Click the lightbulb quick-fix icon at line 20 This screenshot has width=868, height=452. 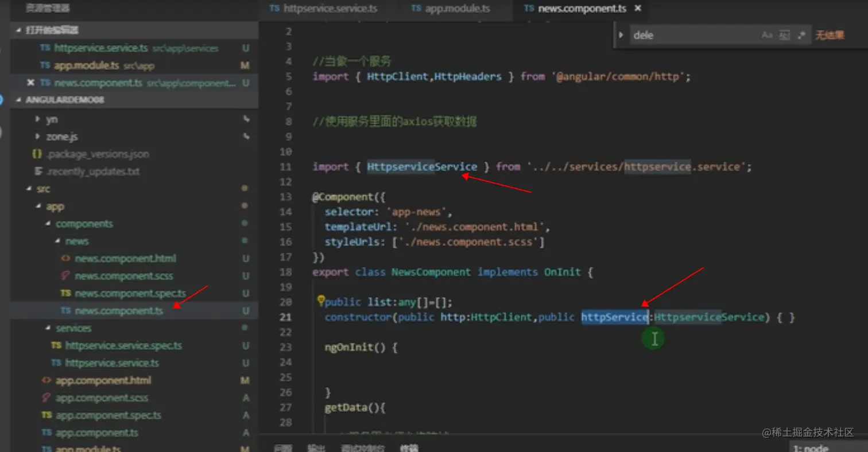click(321, 300)
